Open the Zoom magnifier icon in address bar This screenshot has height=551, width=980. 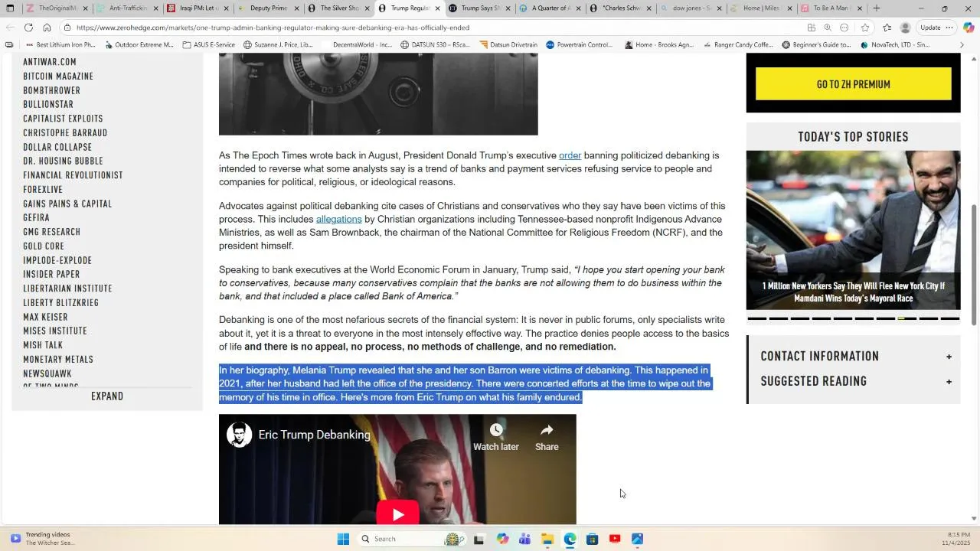pos(828,28)
